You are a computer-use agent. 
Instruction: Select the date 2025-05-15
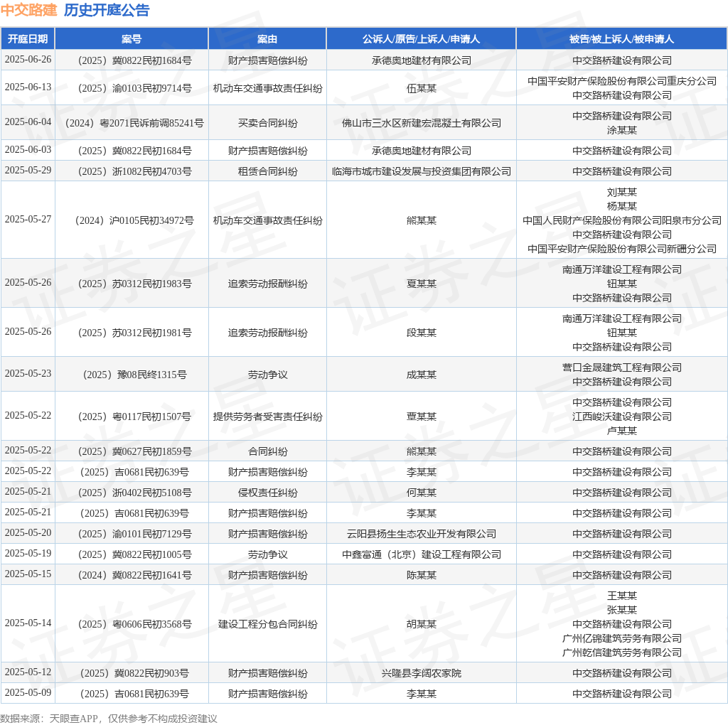pyautogui.click(x=28, y=574)
